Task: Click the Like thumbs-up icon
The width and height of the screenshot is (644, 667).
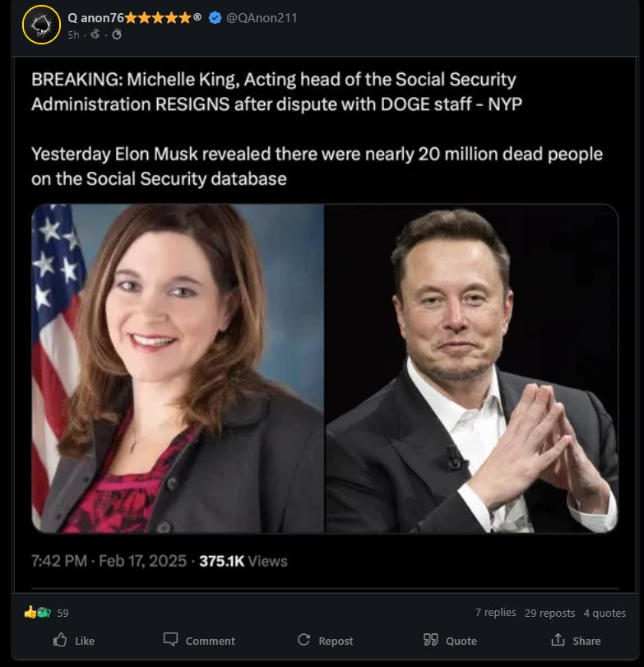Action: click(60, 640)
